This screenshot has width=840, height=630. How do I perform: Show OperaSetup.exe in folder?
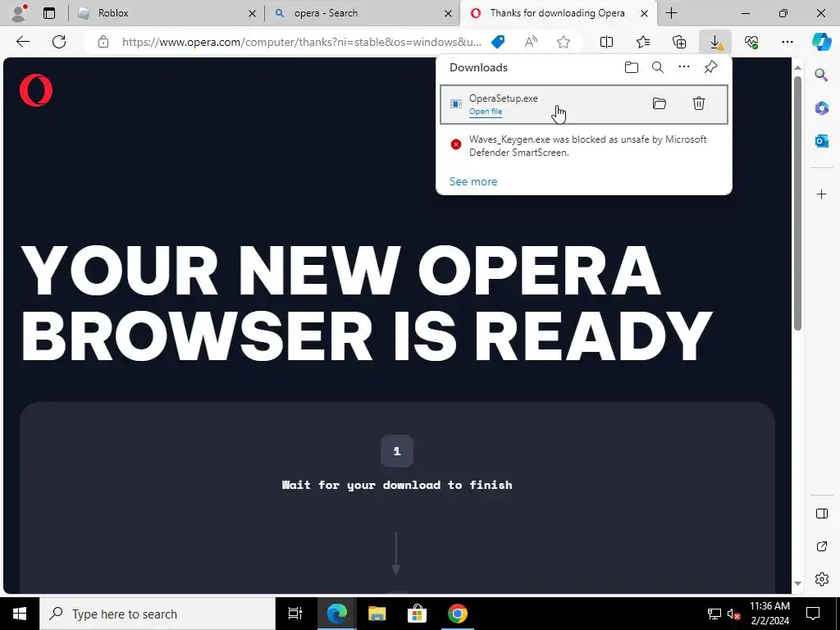tap(660, 103)
